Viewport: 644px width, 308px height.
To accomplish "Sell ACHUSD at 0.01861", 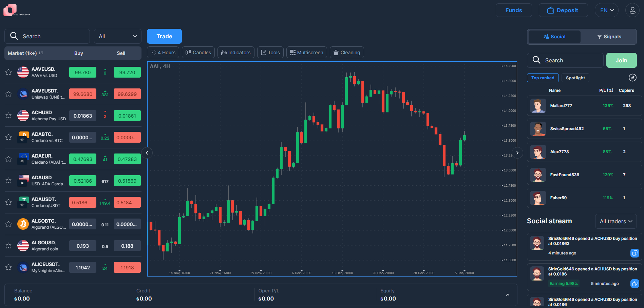I will click(x=127, y=116).
